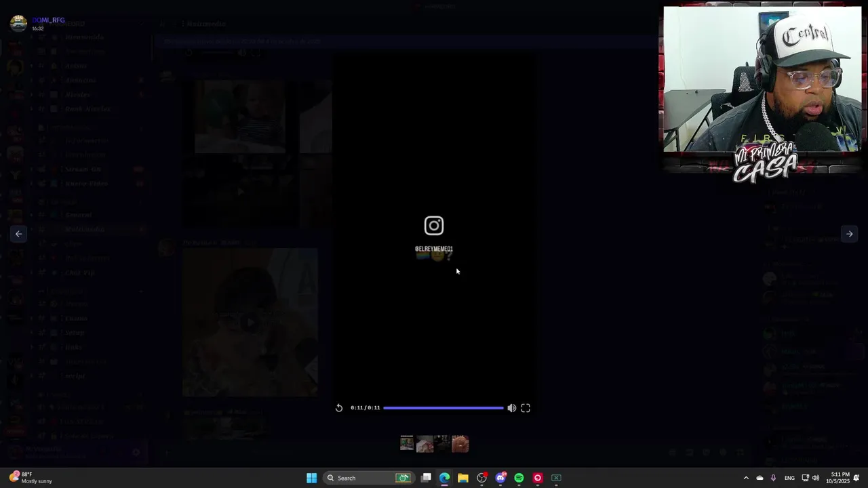Select the fourth thumbnail in the media strip
Viewport: 868px width, 488px height.
pos(460,443)
